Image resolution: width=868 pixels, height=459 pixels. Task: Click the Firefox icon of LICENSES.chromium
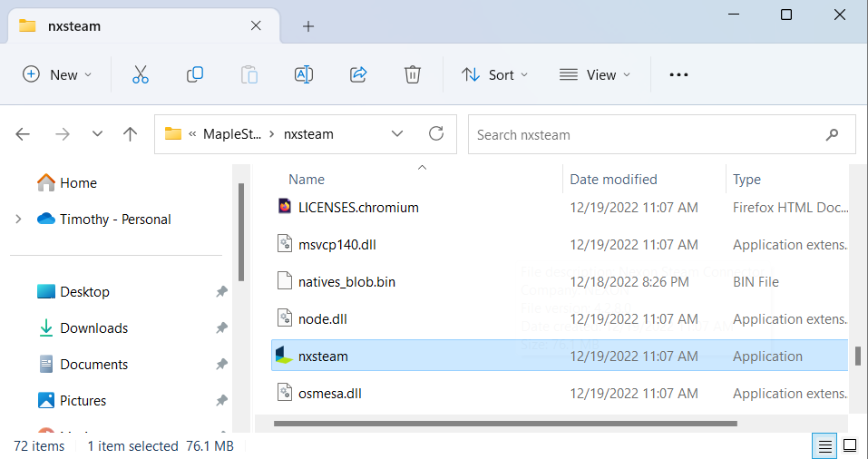click(285, 207)
